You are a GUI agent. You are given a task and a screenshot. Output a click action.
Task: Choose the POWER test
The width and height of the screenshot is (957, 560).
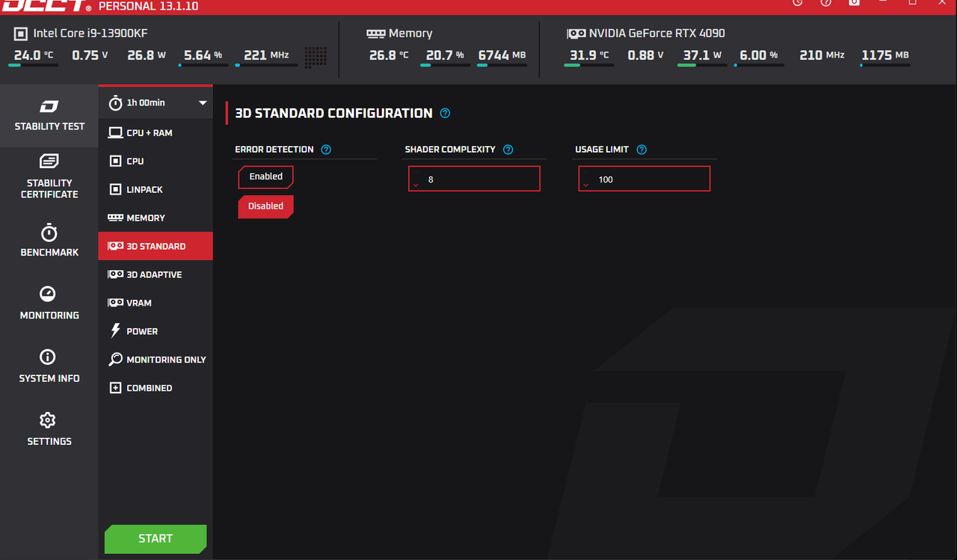pyautogui.click(x=156, y=331)
